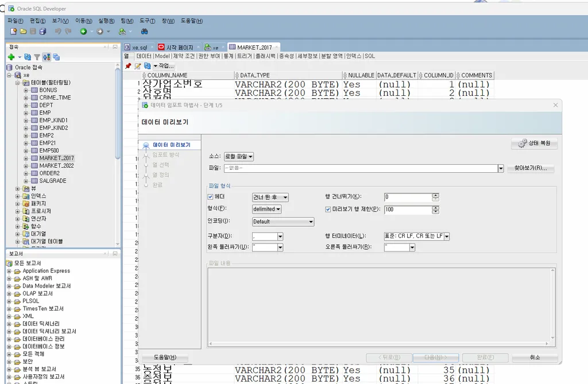Open the 구분자 delimiter dropdown
The image size is (588, 384).
tap(280, 236)
